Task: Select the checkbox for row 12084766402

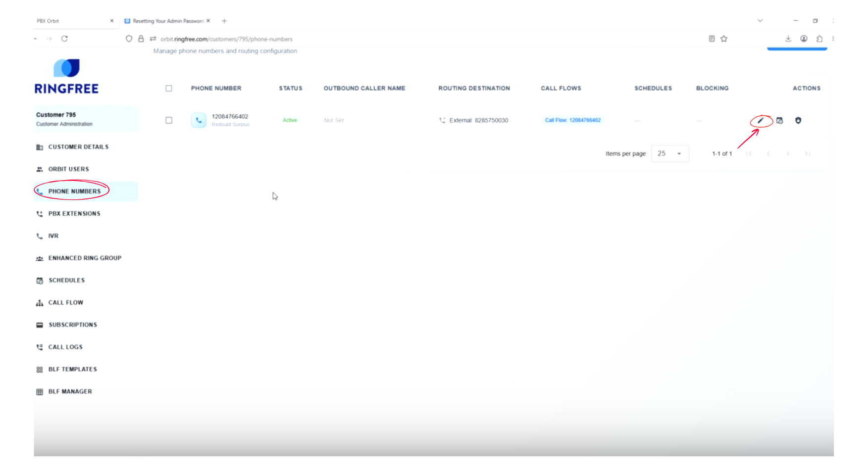Action: [x=169, y=120]
